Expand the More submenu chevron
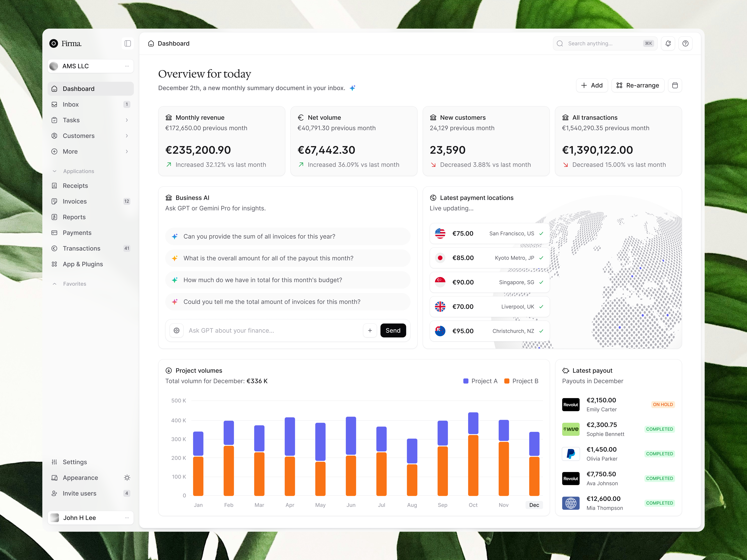This screenshot has width=747, height=560. coord(127,152)
